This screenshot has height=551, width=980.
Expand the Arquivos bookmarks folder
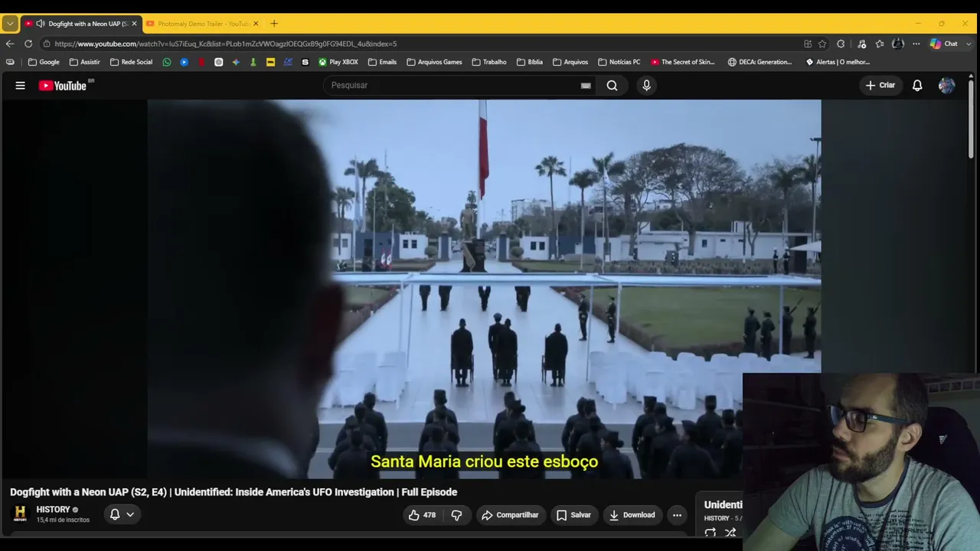coord(570,62)
